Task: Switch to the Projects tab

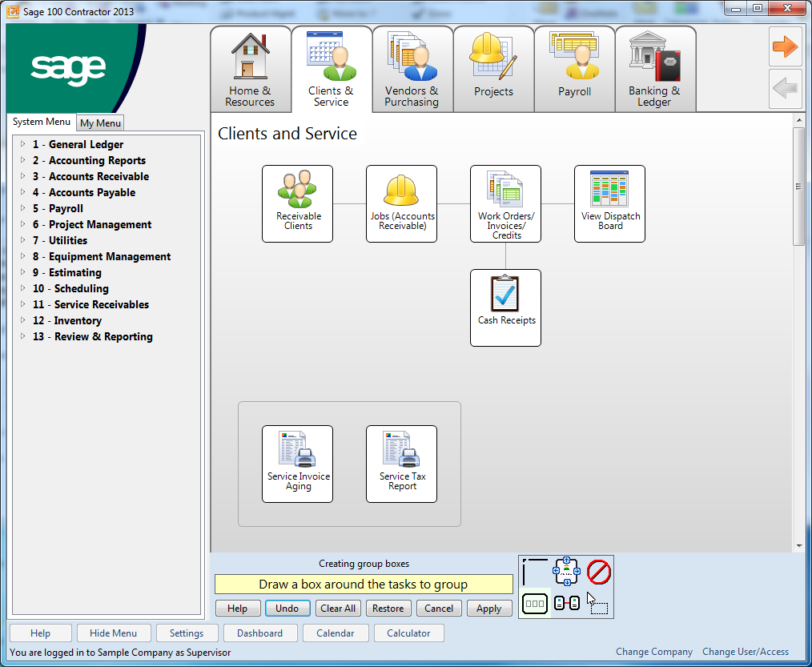Action: [x=493, y=69]
